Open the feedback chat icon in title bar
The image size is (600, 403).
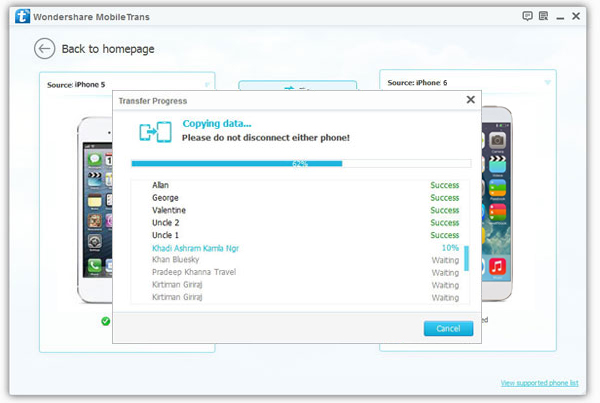pos(527,16)
